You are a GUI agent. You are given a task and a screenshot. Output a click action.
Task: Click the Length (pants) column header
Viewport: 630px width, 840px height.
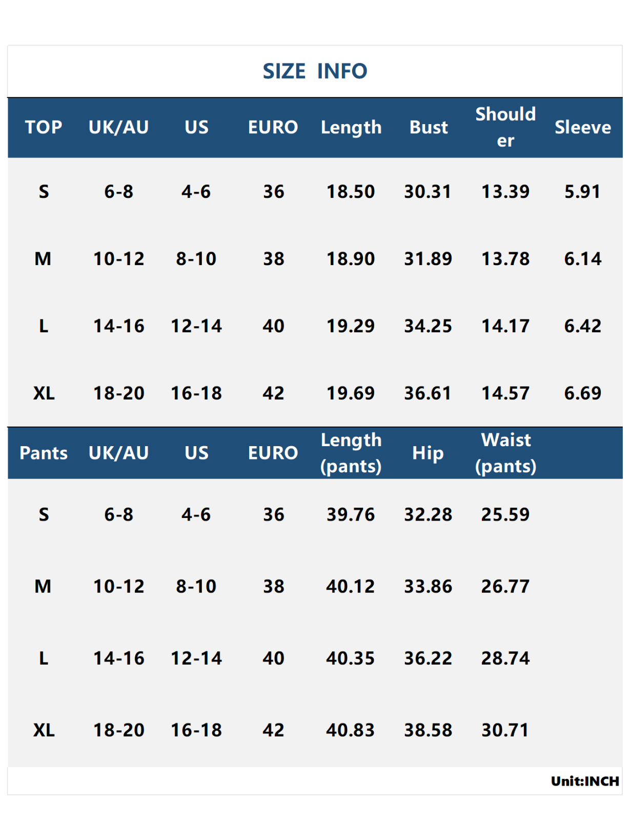click(x=351, y=453)
